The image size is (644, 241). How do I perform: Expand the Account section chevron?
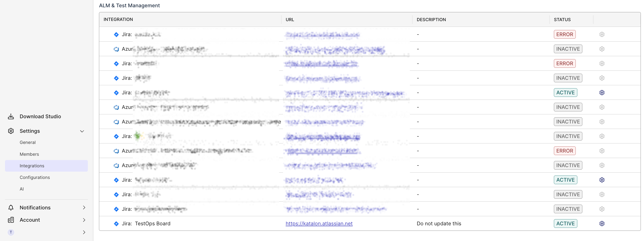point(84,220)
